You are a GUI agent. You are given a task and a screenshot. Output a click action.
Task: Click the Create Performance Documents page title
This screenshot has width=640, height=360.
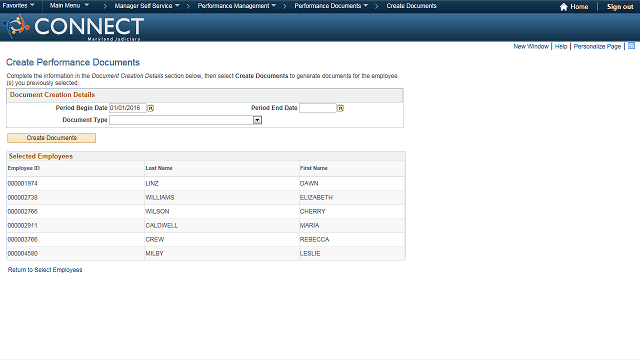73,62
